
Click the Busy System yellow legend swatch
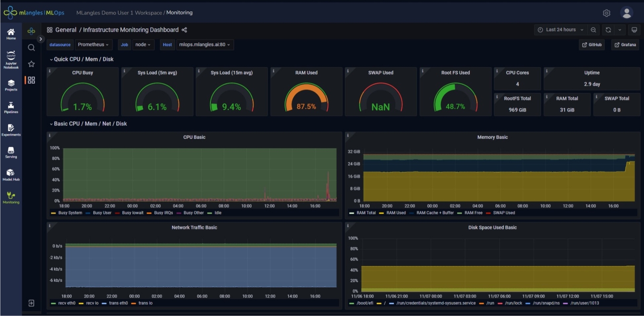[x=53, y=213]
